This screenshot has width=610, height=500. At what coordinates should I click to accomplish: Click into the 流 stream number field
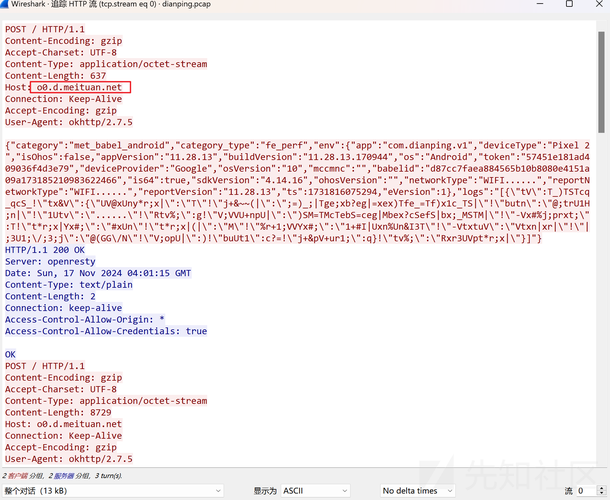[x=586, y=491]
